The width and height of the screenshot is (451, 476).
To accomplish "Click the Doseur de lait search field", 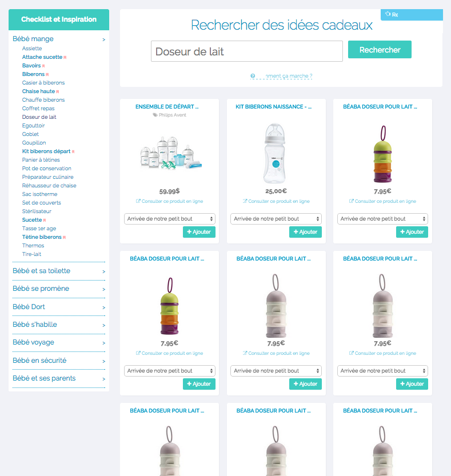I will click(x=246, y=51).
